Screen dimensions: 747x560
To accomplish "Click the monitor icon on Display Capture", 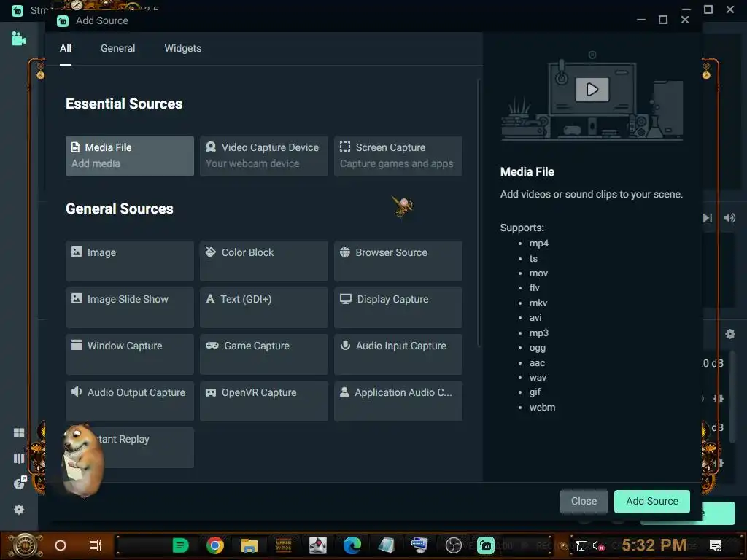I will pos(345,298).
